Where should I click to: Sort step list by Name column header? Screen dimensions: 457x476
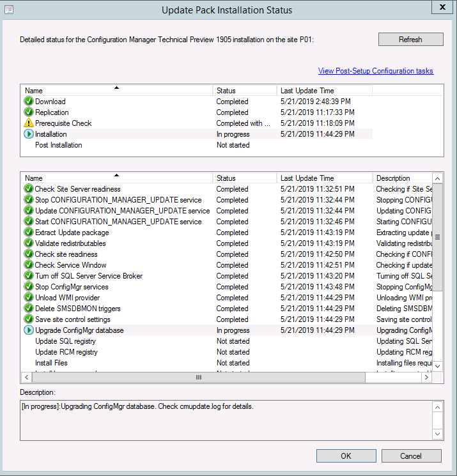point(117,178)
